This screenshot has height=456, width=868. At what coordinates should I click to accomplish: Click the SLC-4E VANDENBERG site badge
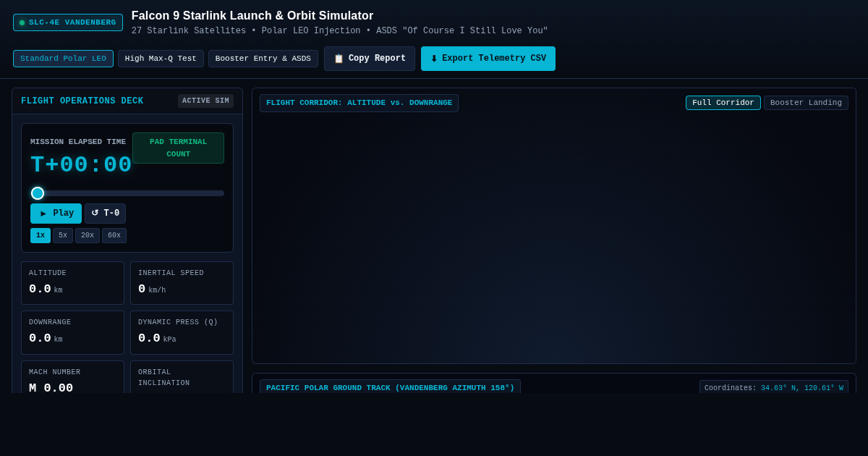click(x=68, y=22)
